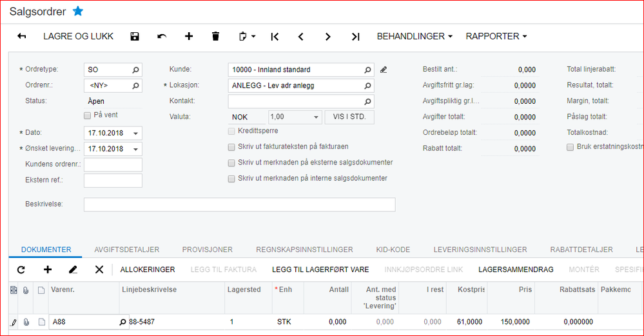
Task: Check Skriv ut fakturateksten på fakturaen
Action: point(232,147)
